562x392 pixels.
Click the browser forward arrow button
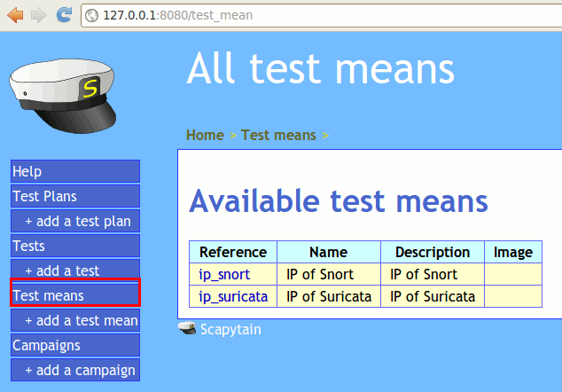[38, 15]
